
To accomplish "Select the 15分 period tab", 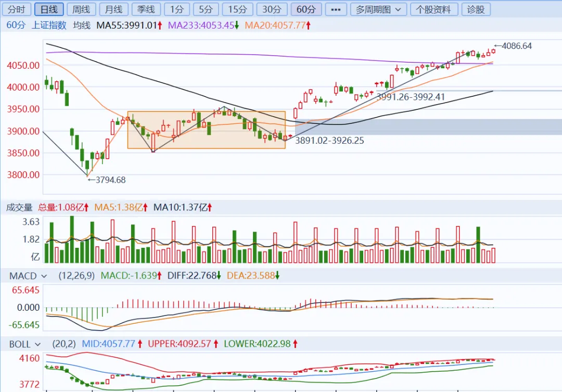I will point(238,9).
